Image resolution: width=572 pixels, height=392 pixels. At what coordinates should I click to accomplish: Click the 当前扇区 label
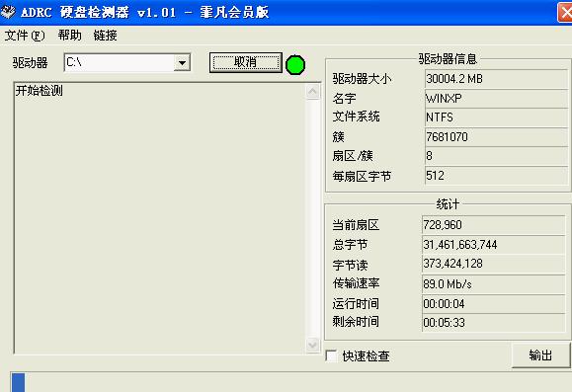356,225
